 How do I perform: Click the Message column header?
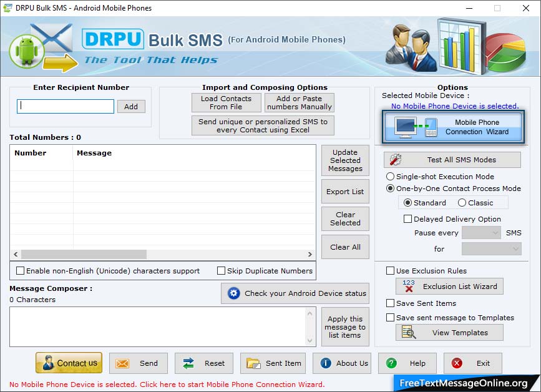coord(194,153)
